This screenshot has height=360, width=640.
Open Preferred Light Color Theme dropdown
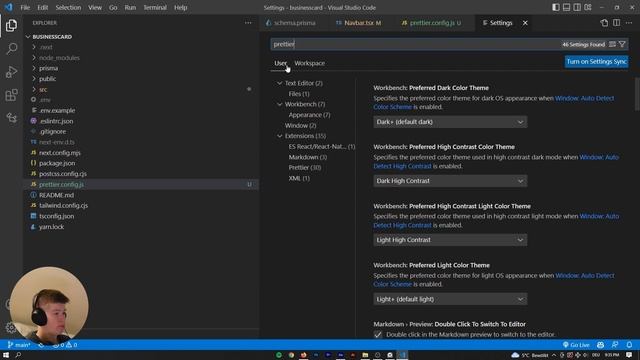tap(450, 299)
